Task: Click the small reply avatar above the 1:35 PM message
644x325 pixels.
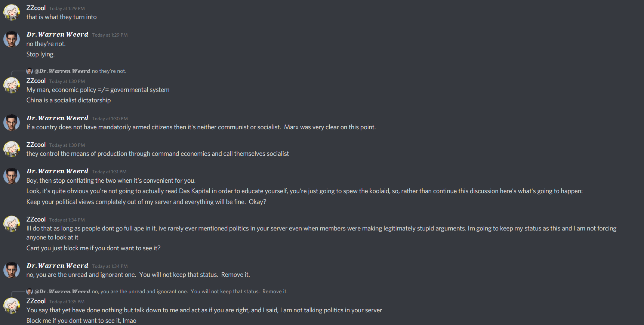Action: [x=30, y=291]
